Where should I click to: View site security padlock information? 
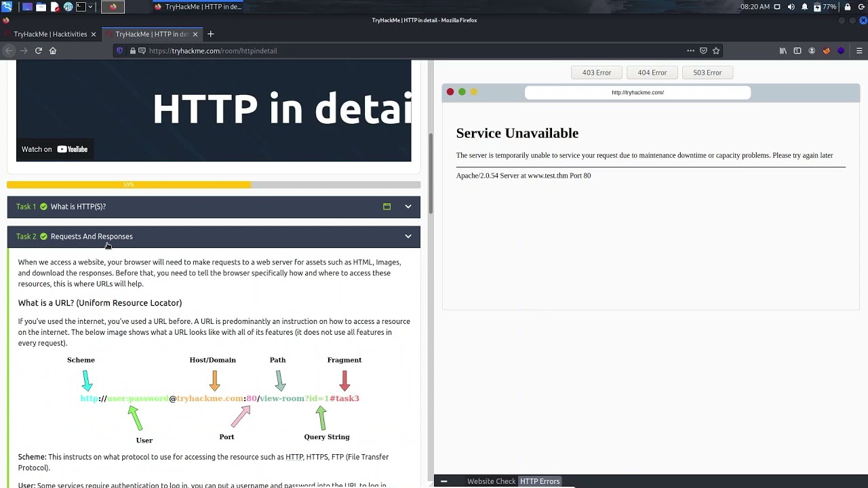[133, 51]
